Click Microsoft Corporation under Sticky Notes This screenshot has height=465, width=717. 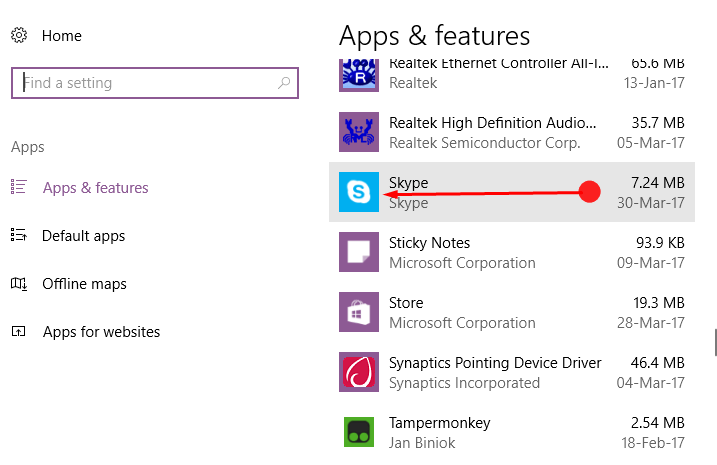pyautogui.click(x=462, y=263)
